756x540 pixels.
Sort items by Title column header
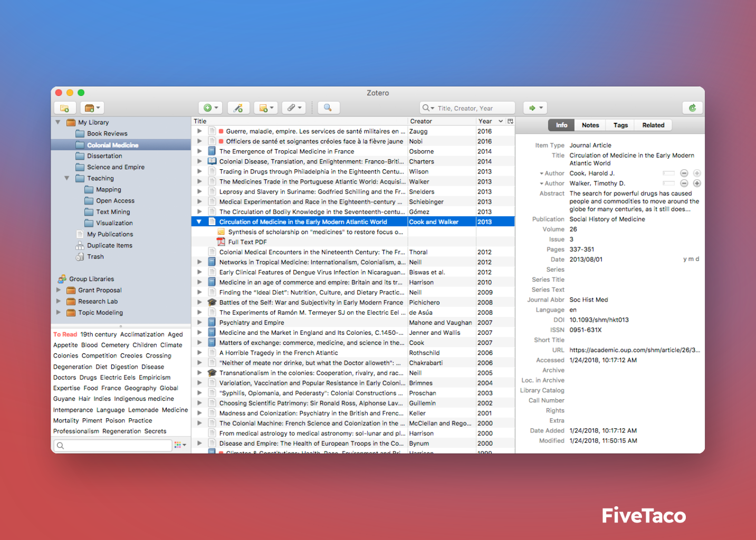coord(300,121)
